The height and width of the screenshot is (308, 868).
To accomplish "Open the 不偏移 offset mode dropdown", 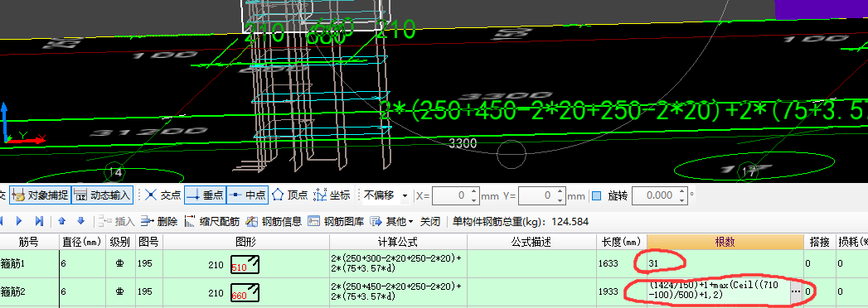I will pyautogui.click(x=386, y=195).
